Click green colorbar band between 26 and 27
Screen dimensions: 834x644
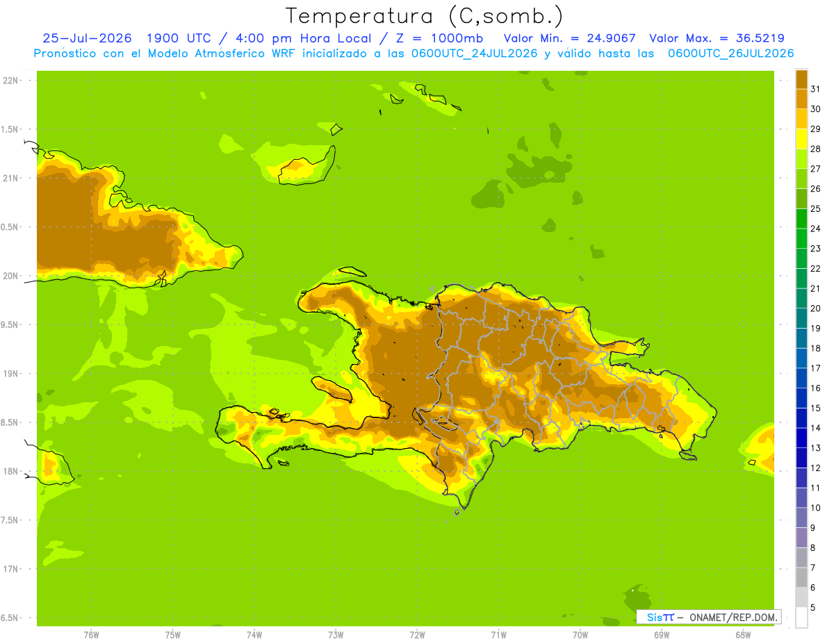click(801, 179)
